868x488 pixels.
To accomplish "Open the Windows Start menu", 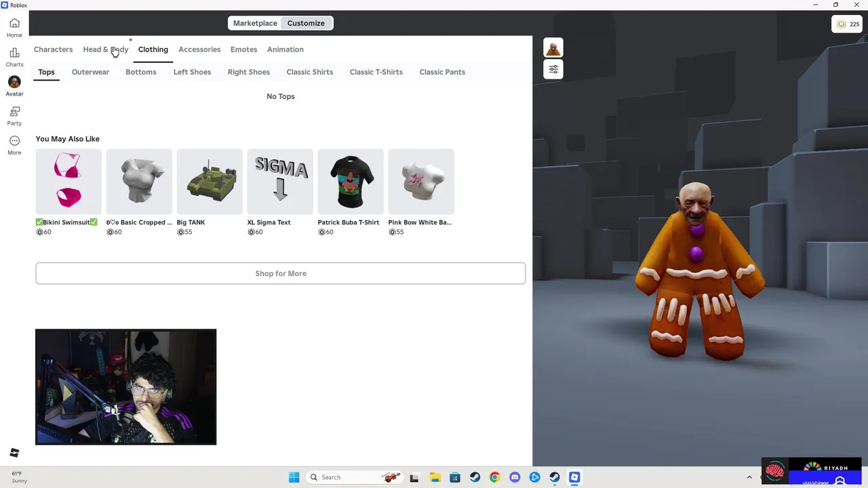I will pyautogui.click(x=294, y=477).
